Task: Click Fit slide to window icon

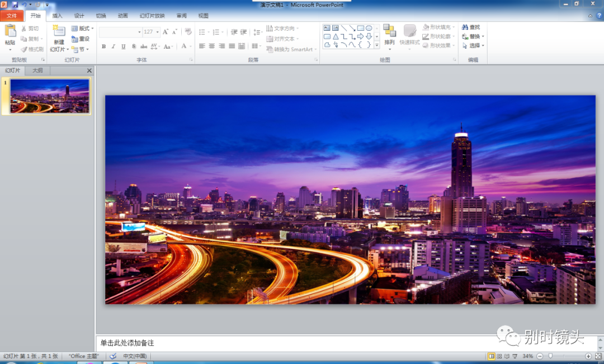Action: 598,356
